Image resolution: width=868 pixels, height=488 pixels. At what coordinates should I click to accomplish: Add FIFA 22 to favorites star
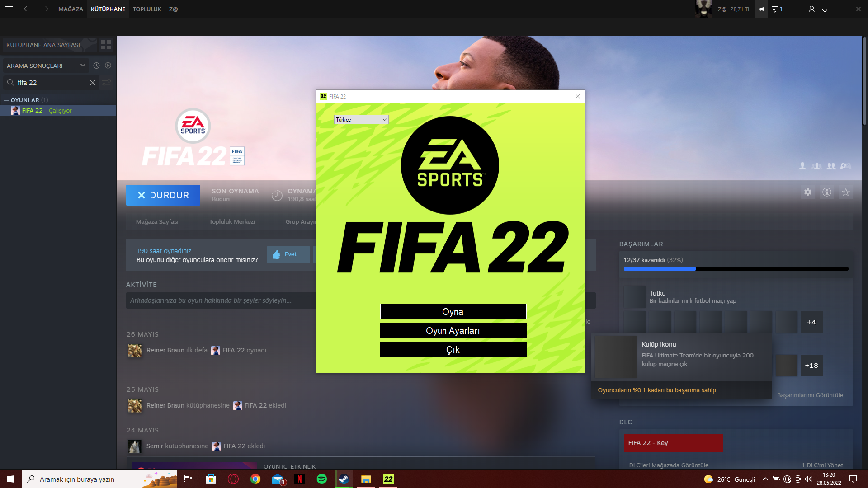point(846,192)
